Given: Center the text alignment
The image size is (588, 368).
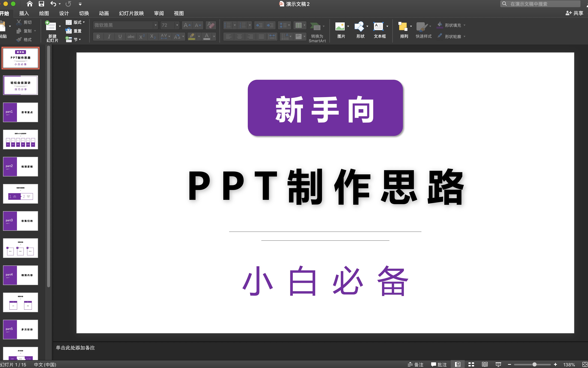Looking at the screenshot, I should click(239, 37).
